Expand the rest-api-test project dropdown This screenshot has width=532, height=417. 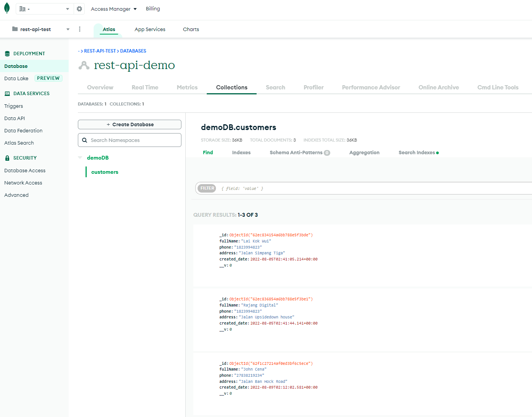68,29
